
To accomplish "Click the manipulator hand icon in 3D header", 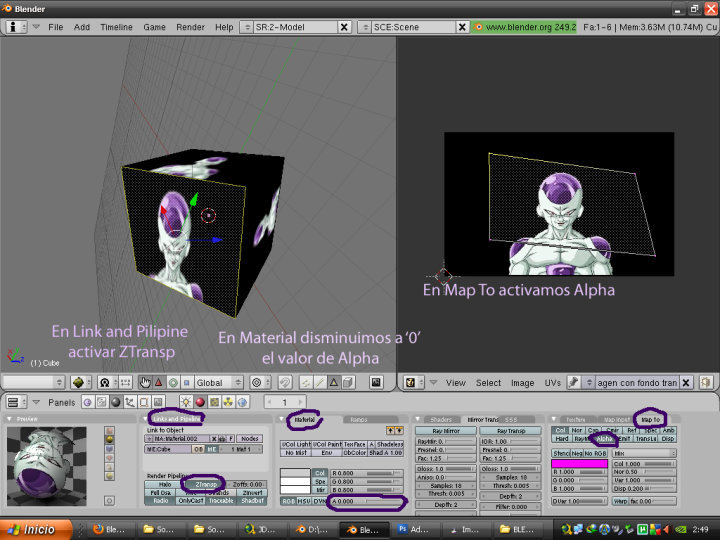I will pos(145,382).
